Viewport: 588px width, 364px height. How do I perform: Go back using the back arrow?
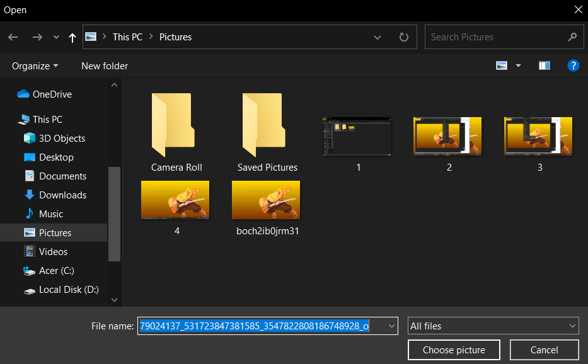click(x=13, y=37)
